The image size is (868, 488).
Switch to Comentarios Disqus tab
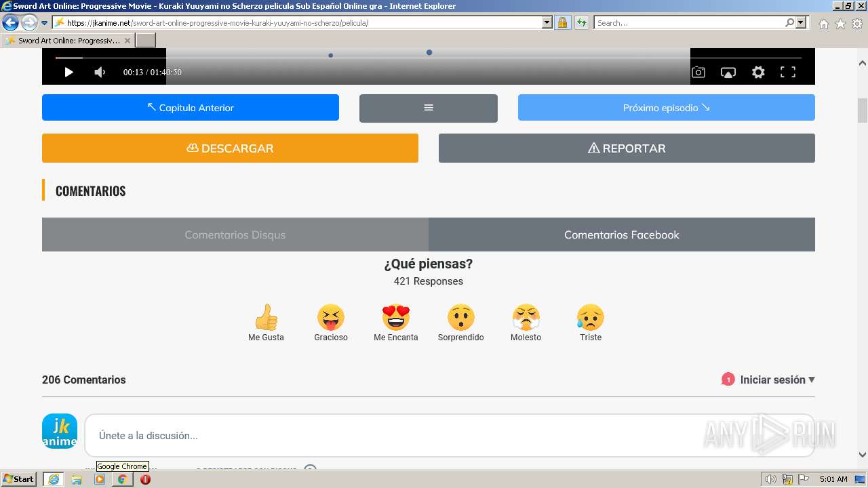(235, 235)
